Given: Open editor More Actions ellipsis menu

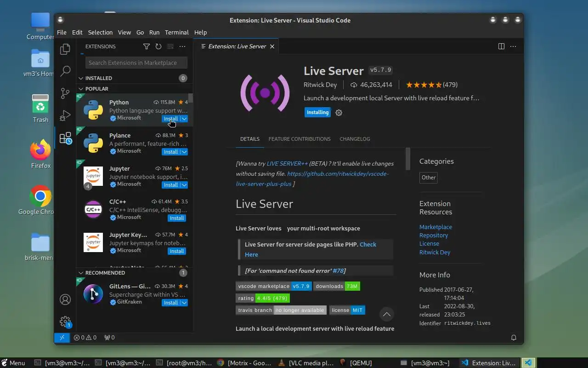Looking at the screenshot, I should pyautogui.click(x=513, y=46).
